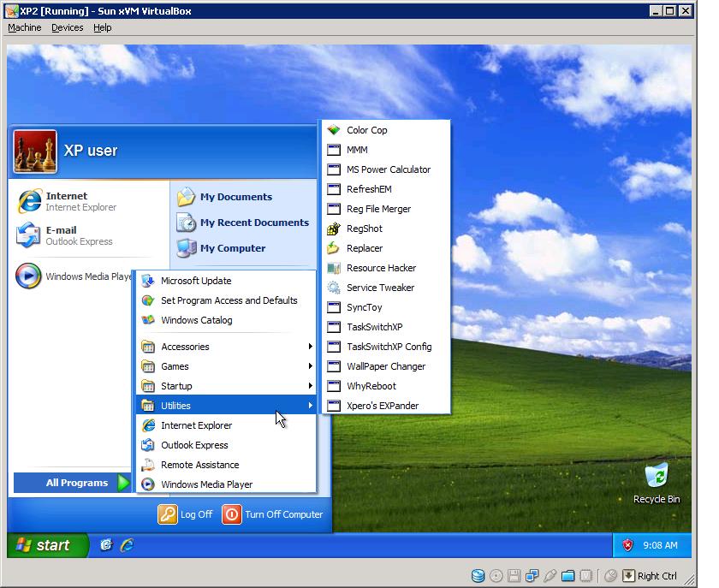Click the Games folder icon
Image resolution: width=719 pixels, height=588 pixels.
tap(147, 366)
